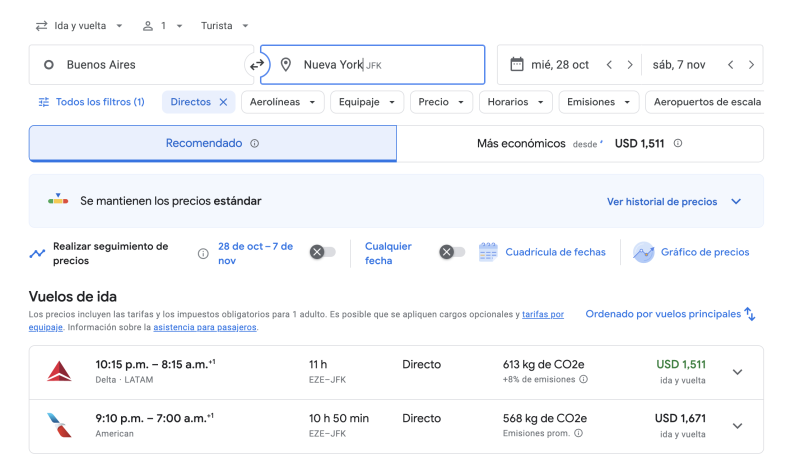Toggle price tracking for Cualquier fecha
Screen dimensions: 800x475
(451, 252)
